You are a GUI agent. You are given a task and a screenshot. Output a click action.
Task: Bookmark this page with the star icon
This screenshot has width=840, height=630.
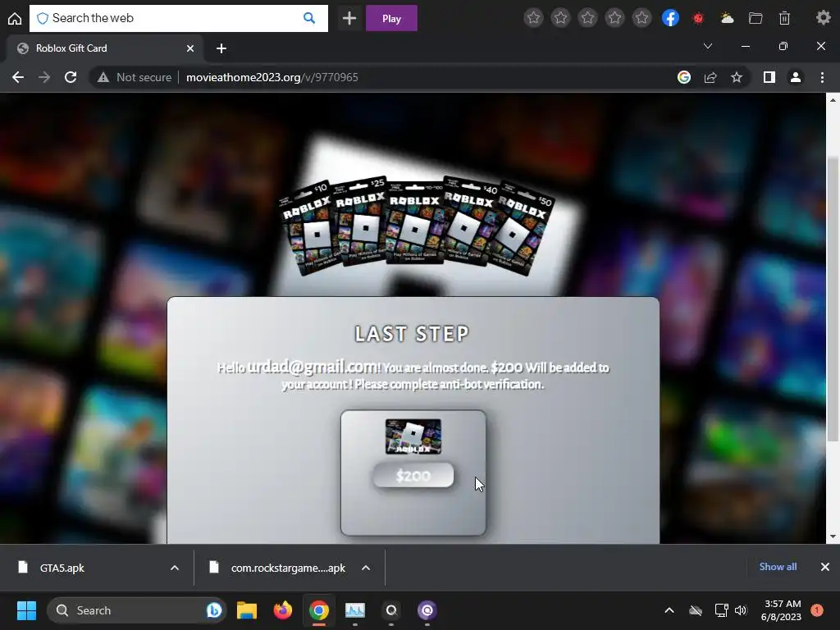point(737,78)
